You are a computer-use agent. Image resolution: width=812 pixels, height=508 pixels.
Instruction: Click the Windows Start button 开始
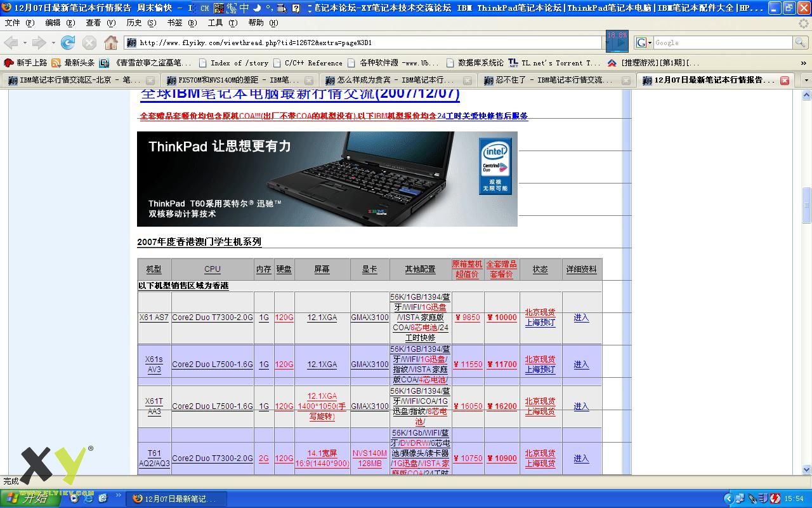[x=30, y=498]
